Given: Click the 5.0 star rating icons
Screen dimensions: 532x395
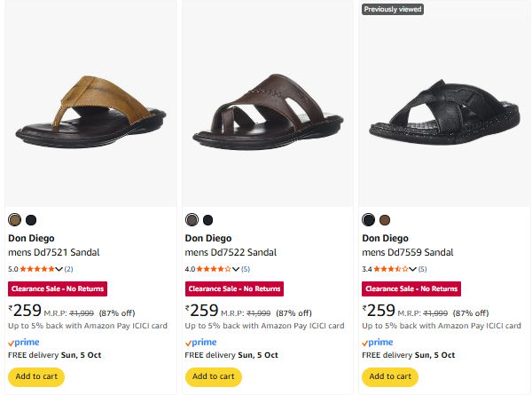Looking at the screenshot, I should click(x=37, y=269).
